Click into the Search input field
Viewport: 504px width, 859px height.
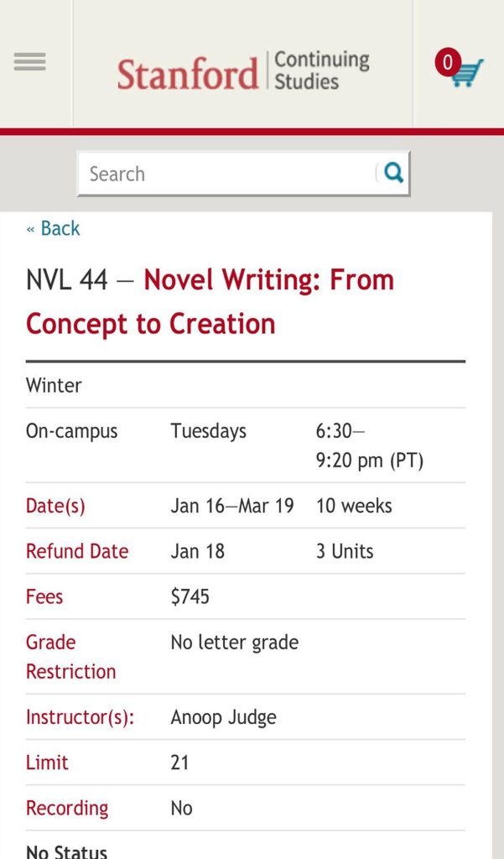(x=226, y=174)
